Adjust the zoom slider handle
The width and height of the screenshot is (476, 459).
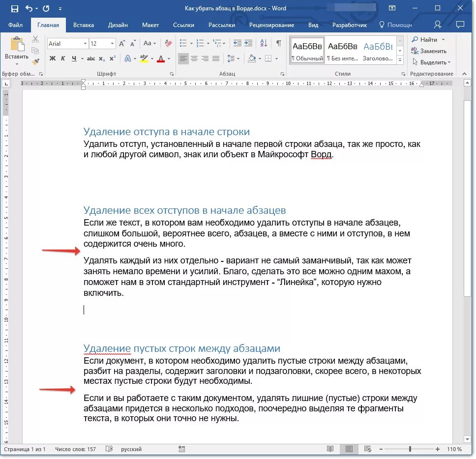410,449
